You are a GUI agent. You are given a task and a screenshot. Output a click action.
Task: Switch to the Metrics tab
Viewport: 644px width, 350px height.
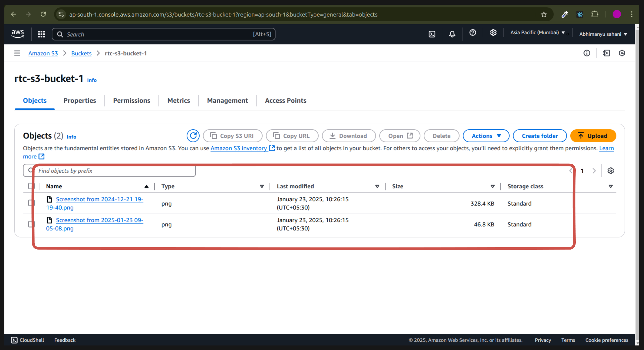178,100
